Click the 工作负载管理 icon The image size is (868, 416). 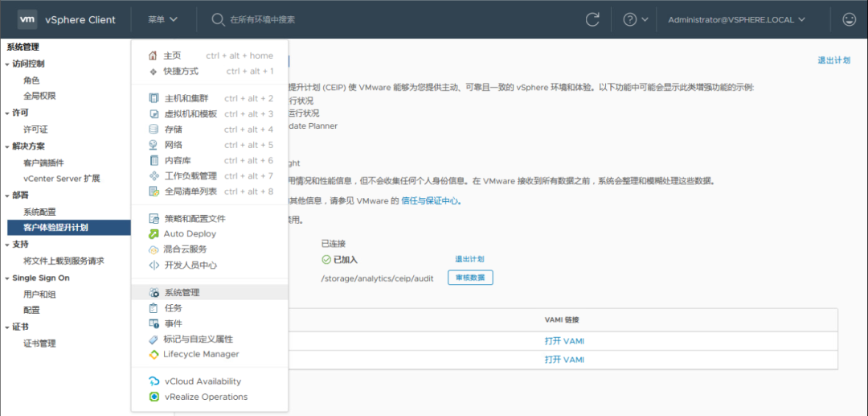[x=154, y=176]
